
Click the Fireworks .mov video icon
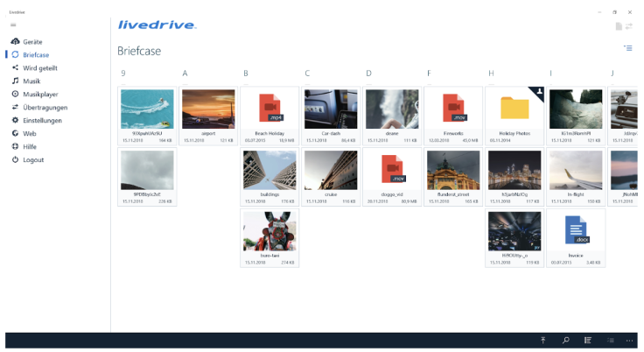click(x=454, y=108)
